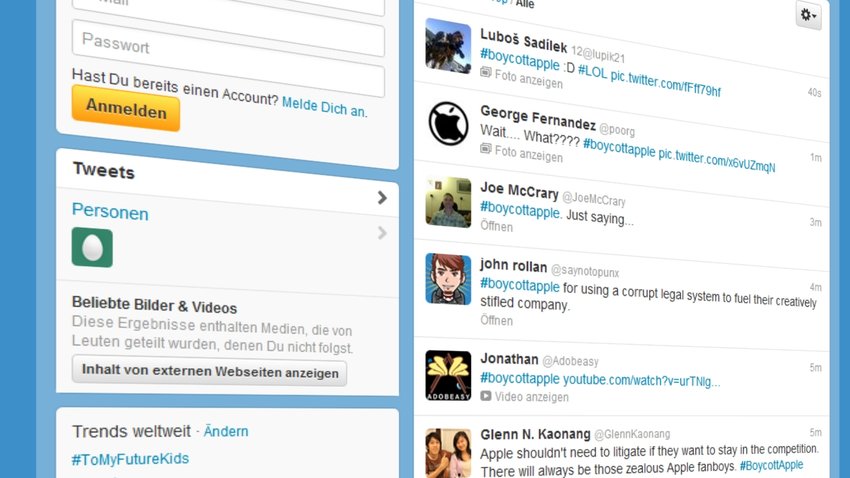This screenshot has width=850, height=478.
Task: Click Joe McCrary's profile avatar
Action: [448, 202]
